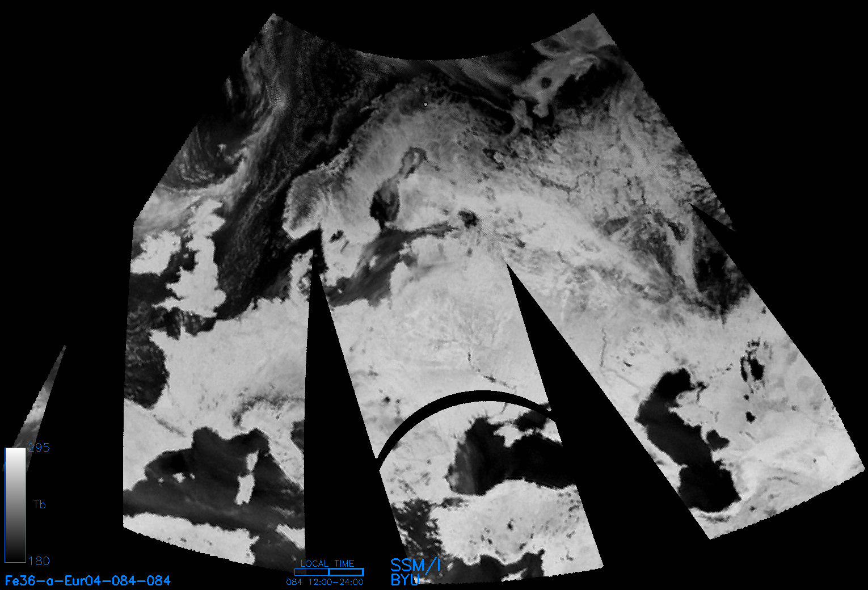Click the Fe36-a-Eur04-084-084 image identifier
This screenshot has height=590, width=868.
(88, 580)
